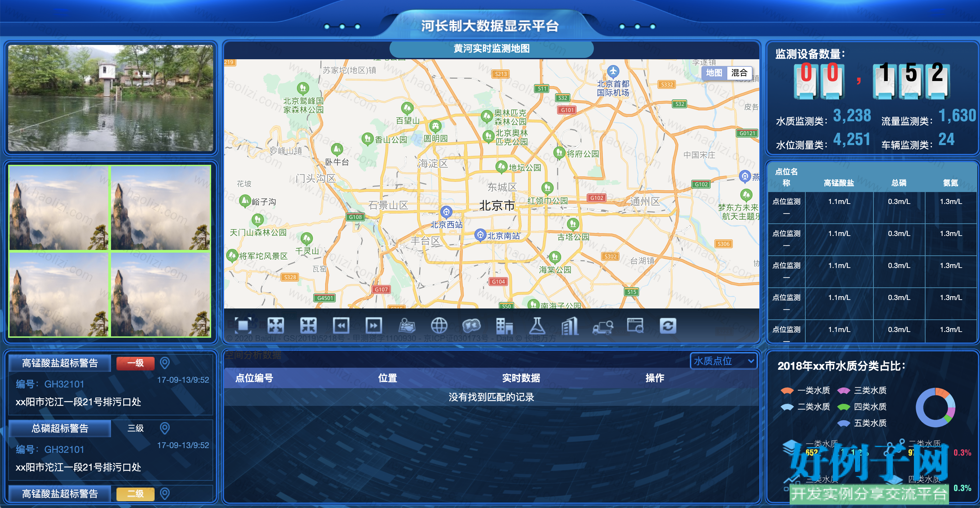980x508 pixels.
Task: Click the shrink-inward arrows icon in the map toolbar
Action: (309, 326)
